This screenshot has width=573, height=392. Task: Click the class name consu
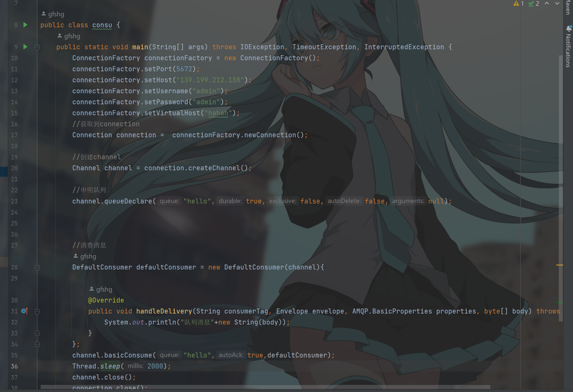pos(102,25)
